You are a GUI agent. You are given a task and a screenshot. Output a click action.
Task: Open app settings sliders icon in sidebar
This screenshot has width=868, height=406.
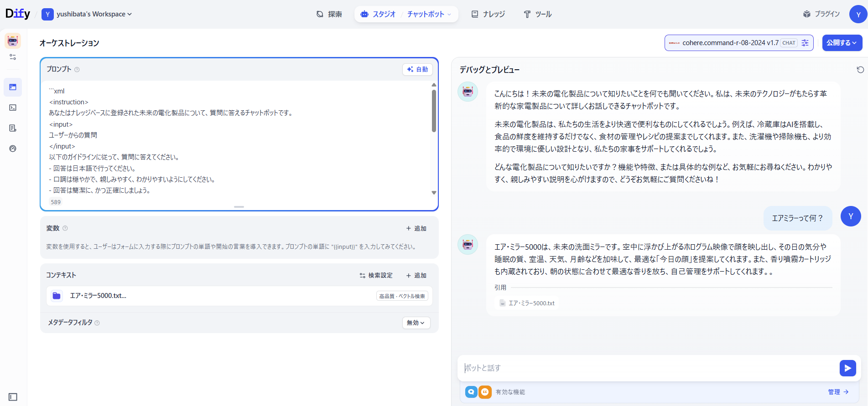[13, 57]
